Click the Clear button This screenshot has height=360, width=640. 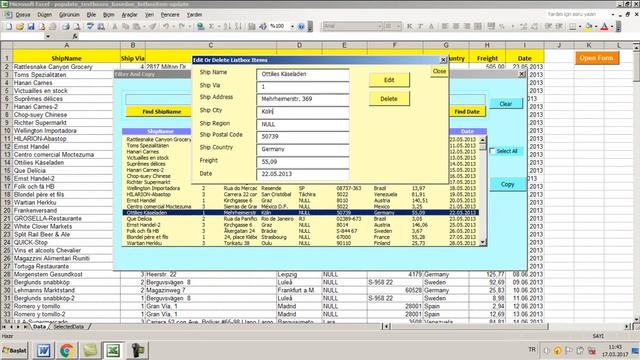coord(505,104)
